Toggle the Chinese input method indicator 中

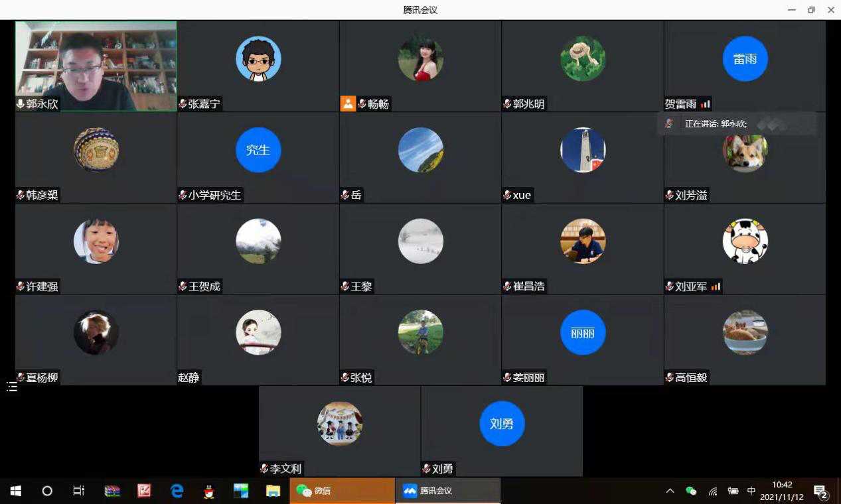[751, 491]
